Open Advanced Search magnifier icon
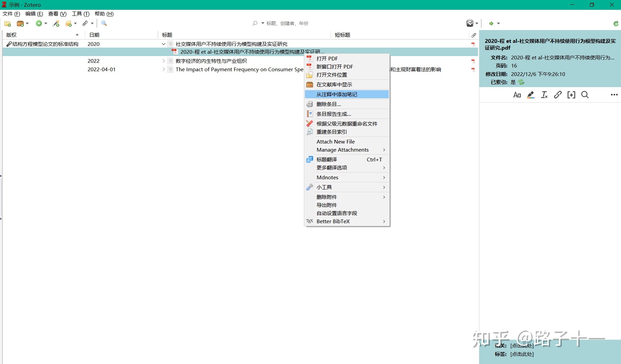The width and height of the screenshot is (621, 364). point(104,23)
